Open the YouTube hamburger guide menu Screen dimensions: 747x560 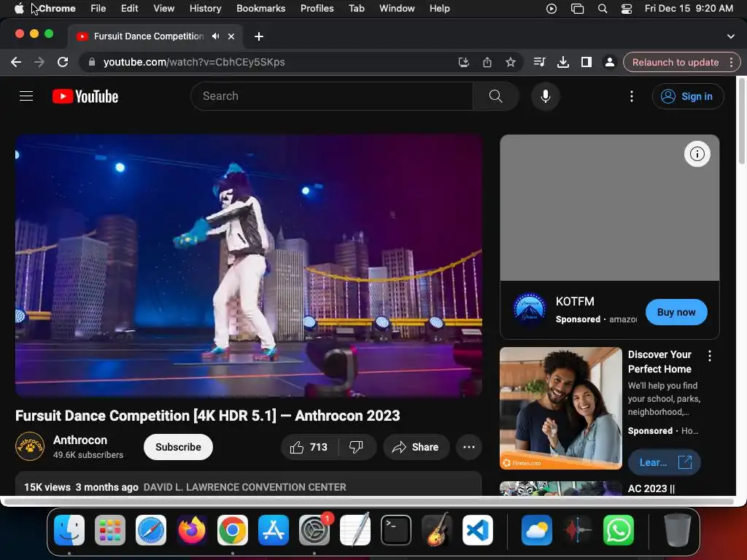pos(26,96)
